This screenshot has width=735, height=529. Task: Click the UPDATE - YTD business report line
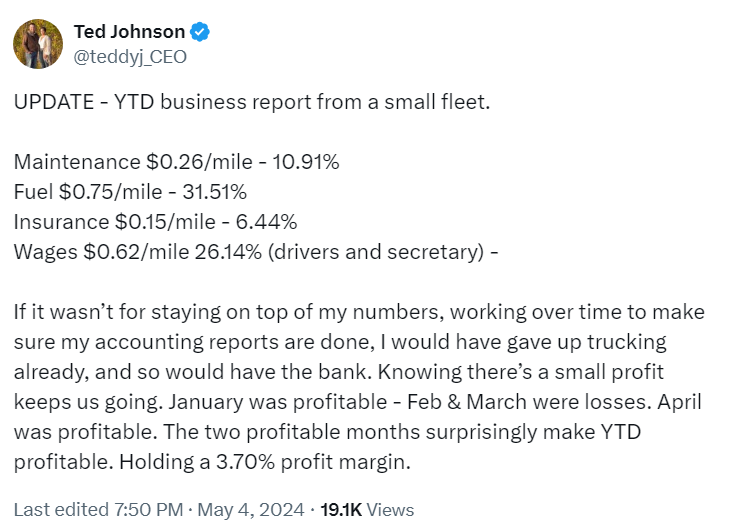coord(252,102)
